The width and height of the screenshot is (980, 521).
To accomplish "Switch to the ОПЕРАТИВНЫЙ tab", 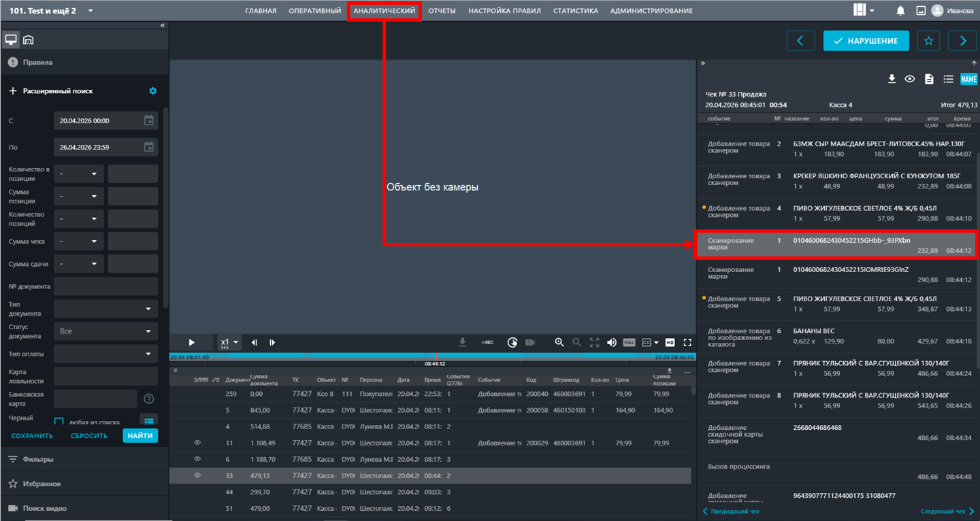I will click(315, 11).
